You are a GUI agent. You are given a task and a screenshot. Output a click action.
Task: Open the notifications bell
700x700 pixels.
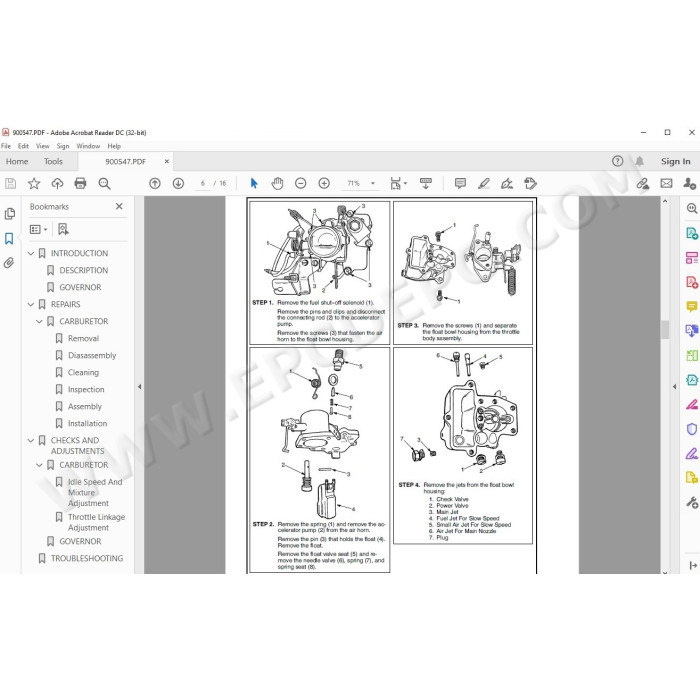(x=640, y=161)
